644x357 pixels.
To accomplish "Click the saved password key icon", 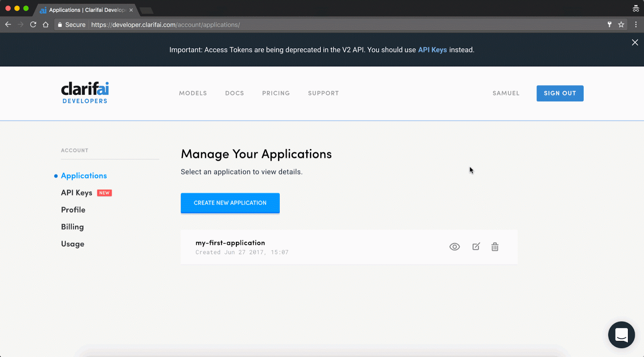I will click(609, 25).
